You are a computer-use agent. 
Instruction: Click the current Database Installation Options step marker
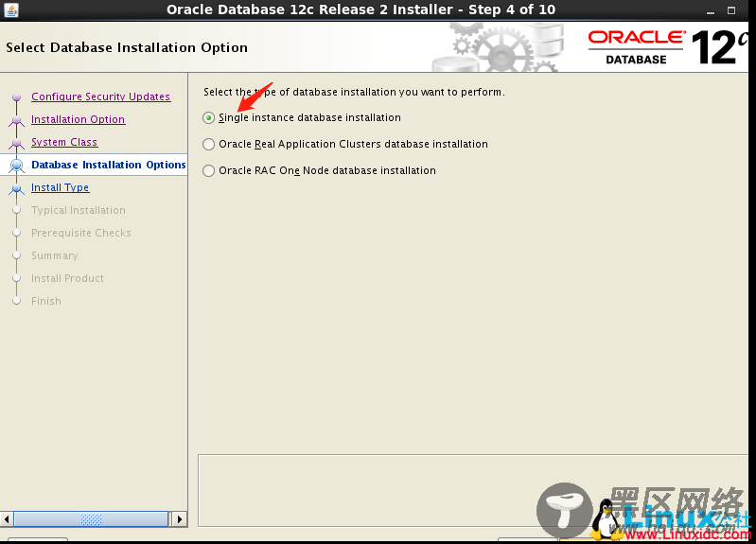(x=17, y=165)
